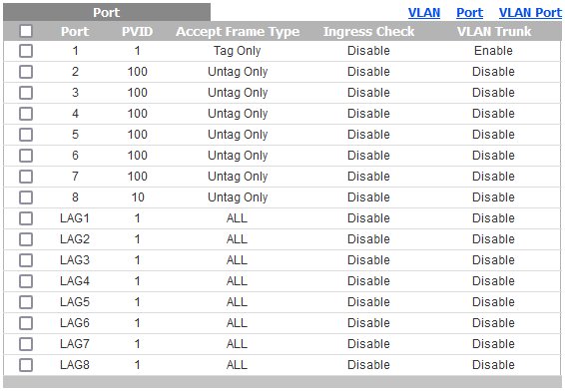Click the LAG6 port name
The image size is (565, 392).
[75, 323]
